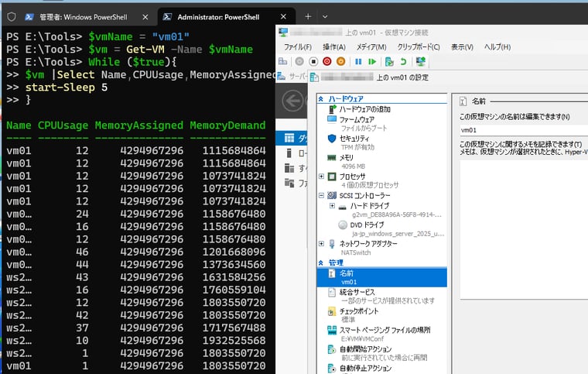Click the "start-Sleep 5" command line
This screenshot has width=588, height=374.
pyautogui.click(x=67, y=87)
